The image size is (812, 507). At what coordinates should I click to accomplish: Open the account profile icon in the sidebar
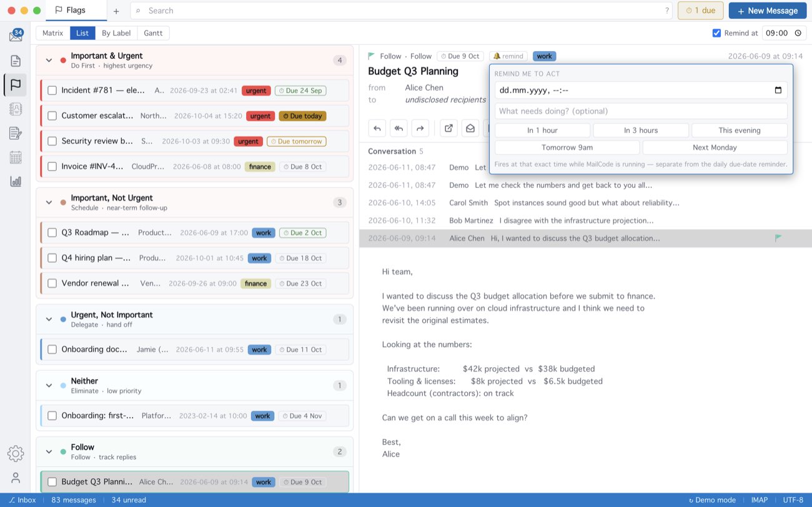pyautogui.click(x=16, y=478)
